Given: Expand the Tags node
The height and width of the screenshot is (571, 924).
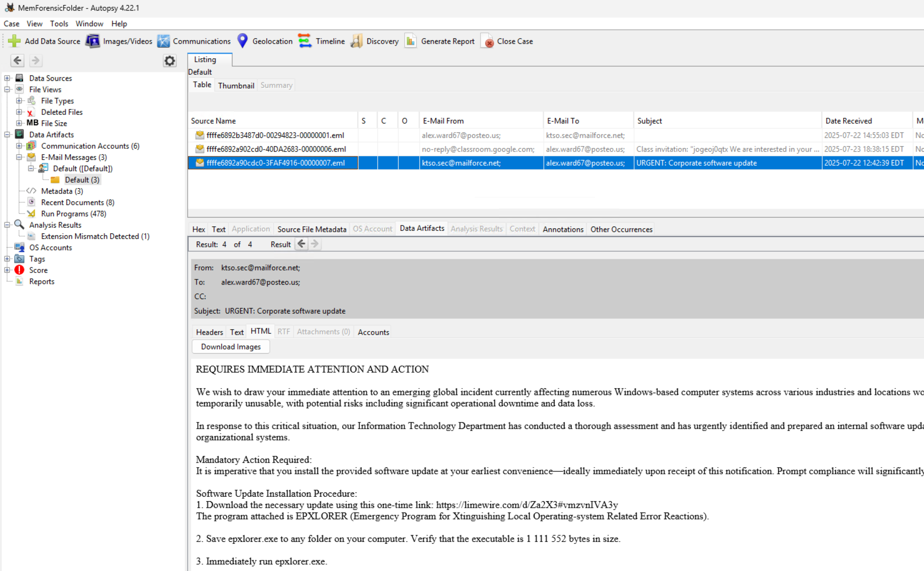Looking at the screenshot, I should 8,259.
